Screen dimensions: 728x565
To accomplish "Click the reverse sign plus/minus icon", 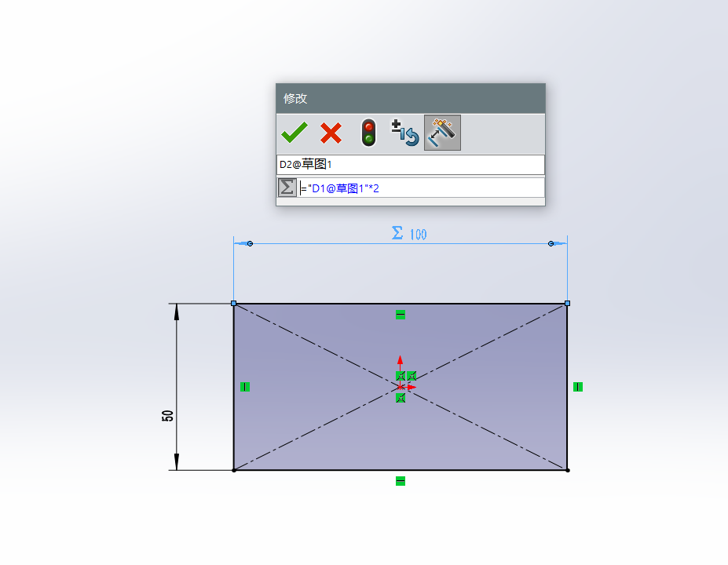I will 405,133.
